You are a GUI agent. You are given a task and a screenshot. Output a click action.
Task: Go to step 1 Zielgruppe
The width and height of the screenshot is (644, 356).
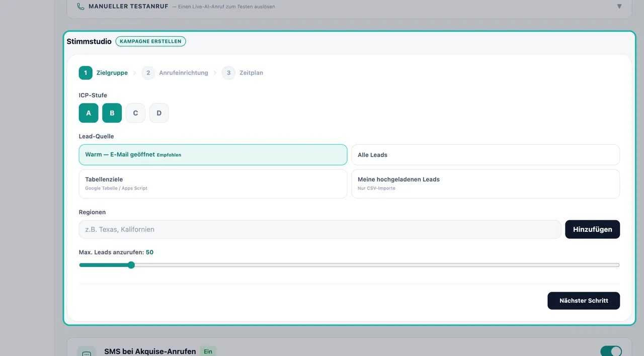[x=103, y=73]
